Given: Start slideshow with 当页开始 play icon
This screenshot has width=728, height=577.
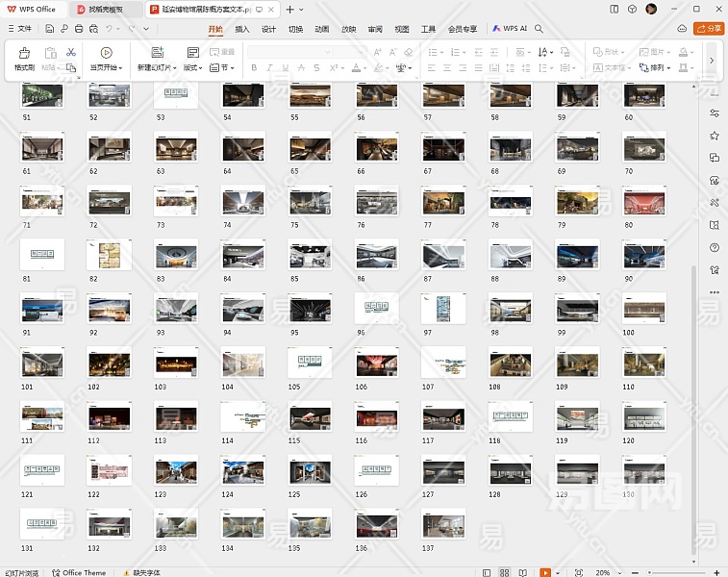Looking at the screenshot, I should click(x=106, y=53).
